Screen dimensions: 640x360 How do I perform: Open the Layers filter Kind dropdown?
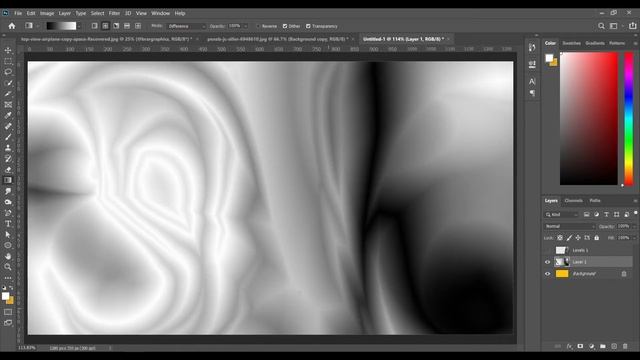click(x=562, y=214)
